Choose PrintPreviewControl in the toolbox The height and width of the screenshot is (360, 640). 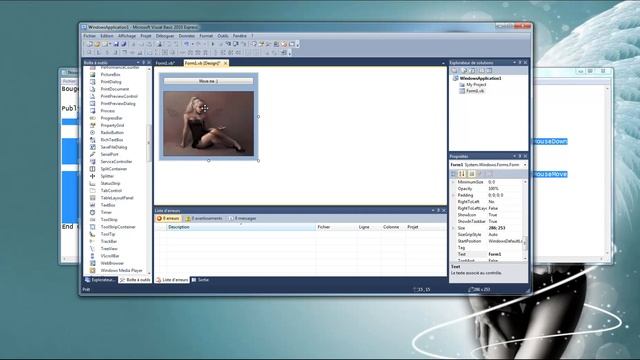[x=119, y=96]
